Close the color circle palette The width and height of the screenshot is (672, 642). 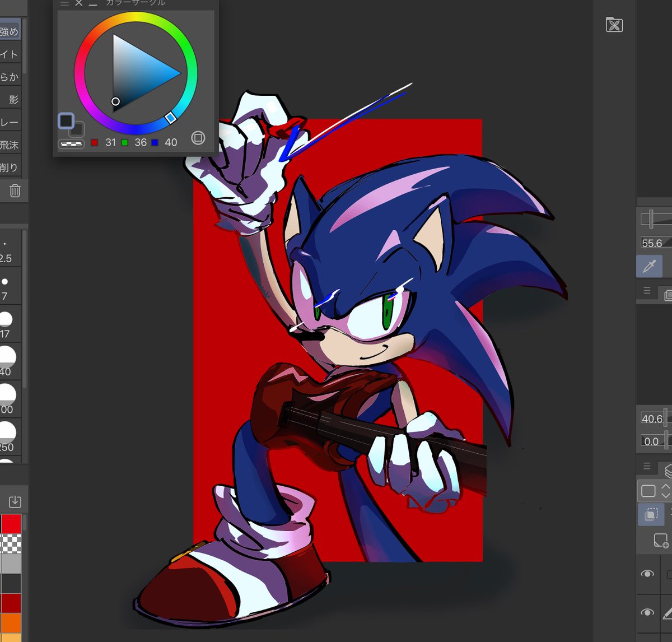pos(78,3)
